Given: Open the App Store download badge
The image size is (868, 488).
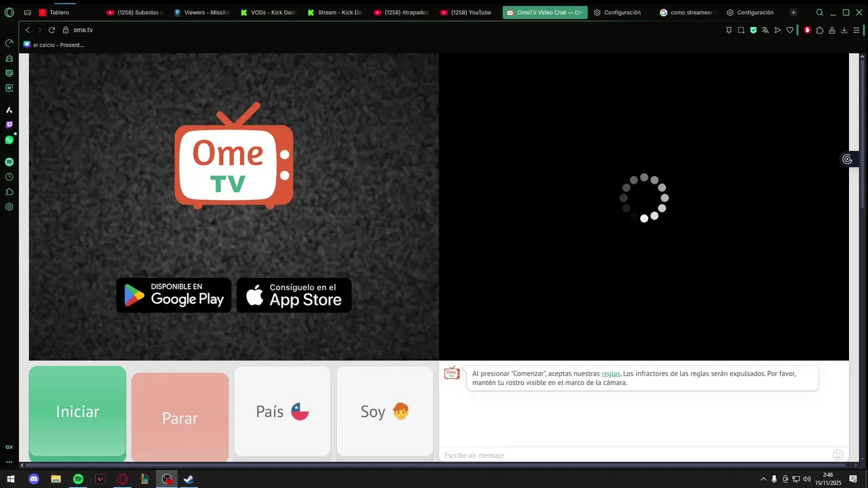Looking at the screenshot, I should click(x=294, y=296).
